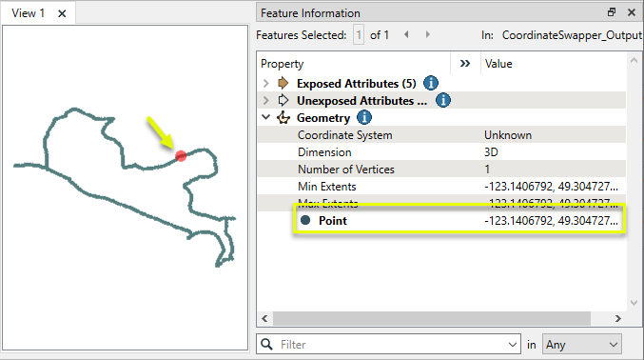Click the Unexposed Attributes outline arrow icon
Viewport: 644px width, 360px height.
pos(283,100)
